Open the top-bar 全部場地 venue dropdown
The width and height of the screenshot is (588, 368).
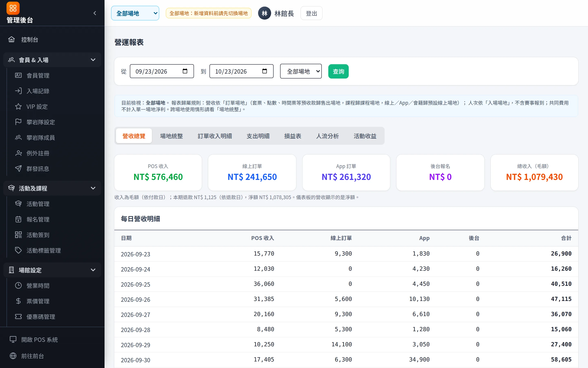(135, 13)
